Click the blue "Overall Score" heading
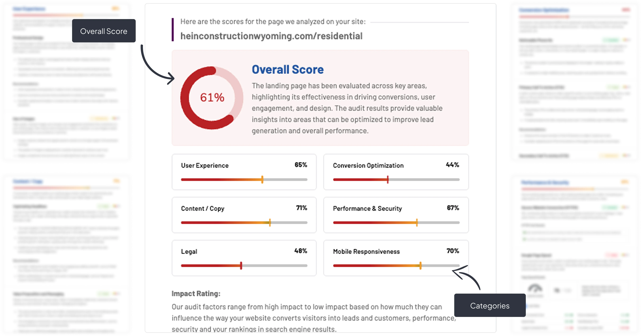Viewport: 644px width, 336px height. click(x=288, y=70)
